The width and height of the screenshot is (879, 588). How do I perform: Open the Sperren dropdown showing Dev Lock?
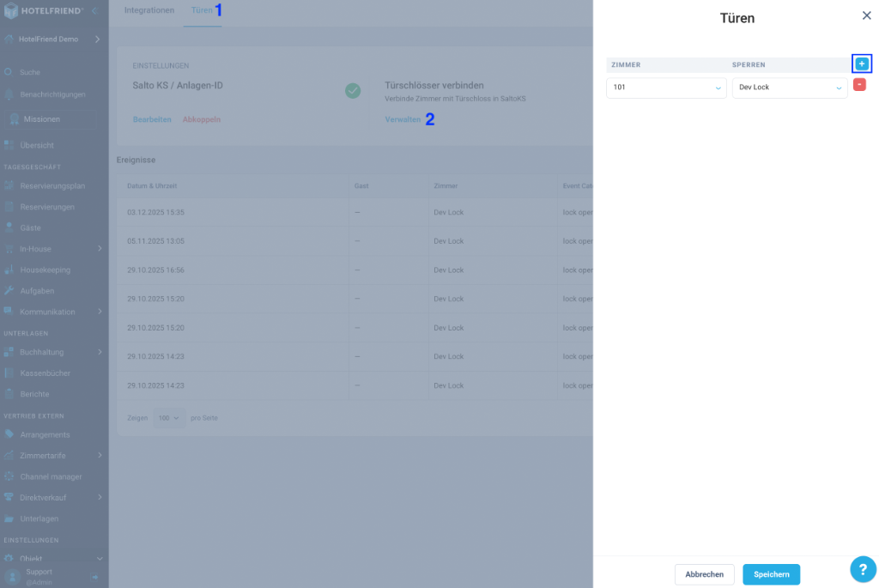[x=790, y=88]
